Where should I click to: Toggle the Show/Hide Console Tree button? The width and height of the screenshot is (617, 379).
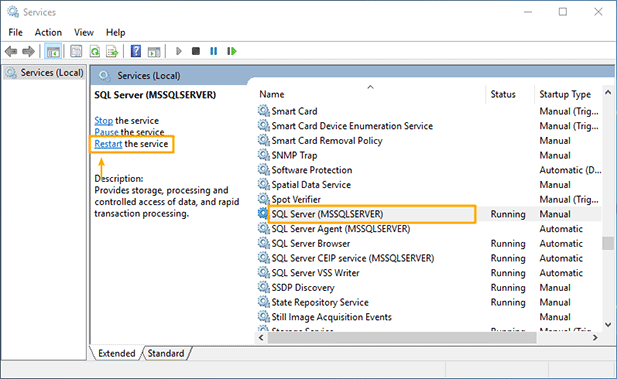point(53,51)
